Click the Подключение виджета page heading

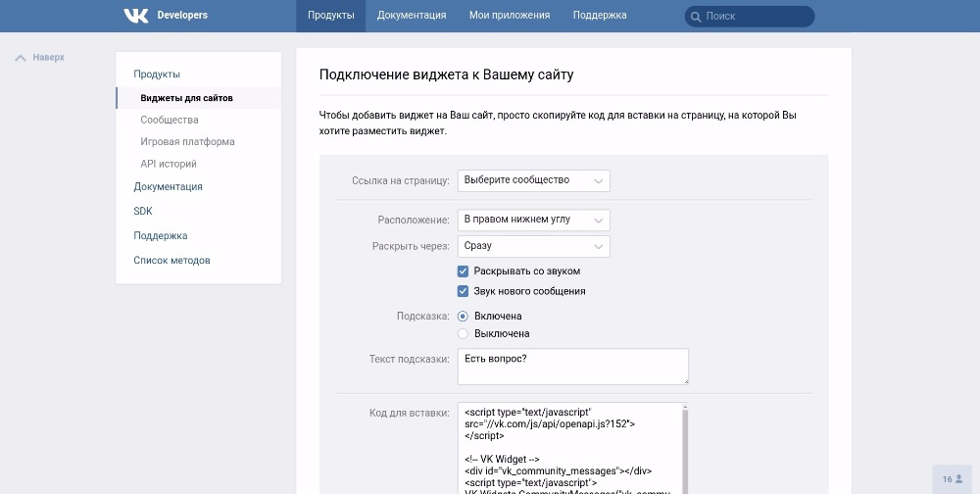[446, 75]
